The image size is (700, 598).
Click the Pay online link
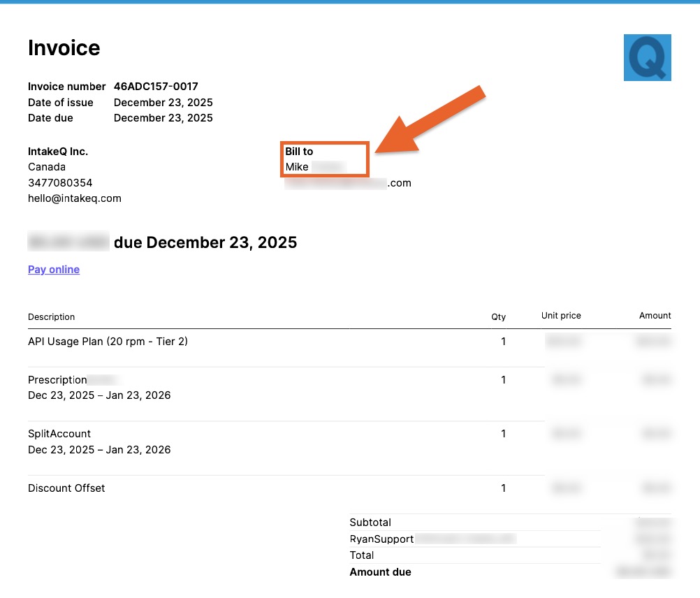pyautogui.click(x=54, y=270)
